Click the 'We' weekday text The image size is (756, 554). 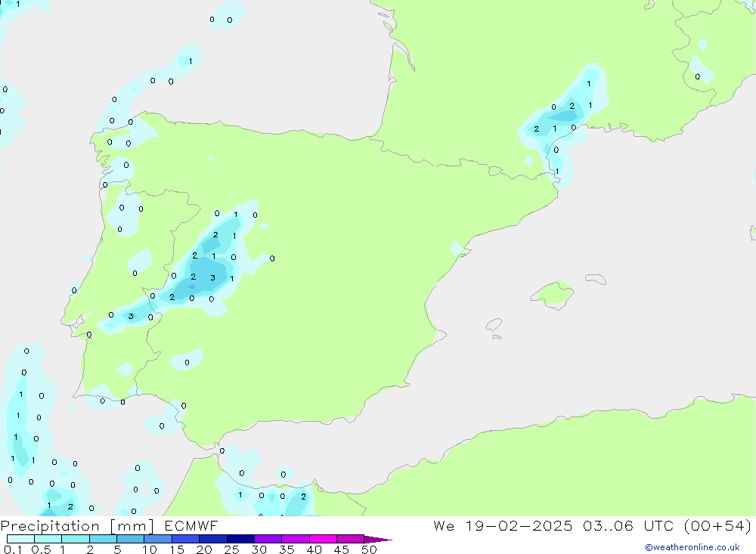(x=444, y=525)
